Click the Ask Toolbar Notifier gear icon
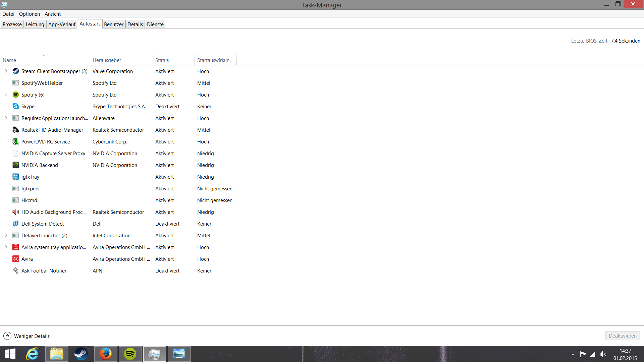 pyautogui.click(x=15, y=270)
